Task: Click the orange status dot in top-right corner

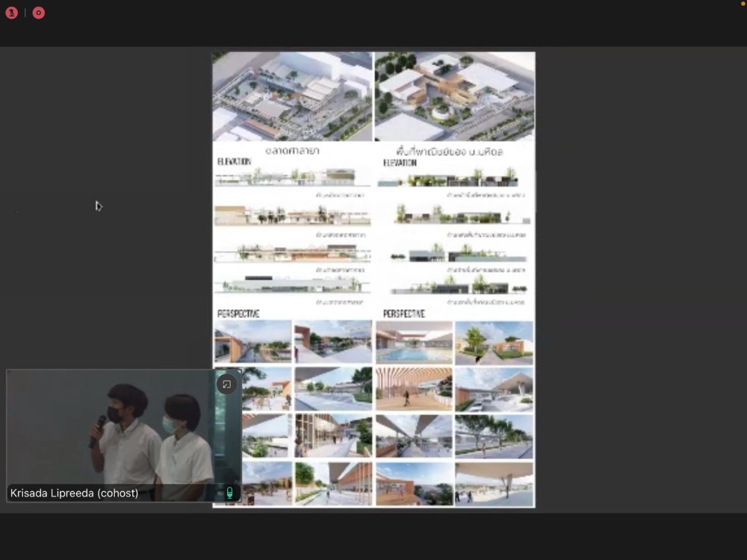Action: [x=743, y=4]
